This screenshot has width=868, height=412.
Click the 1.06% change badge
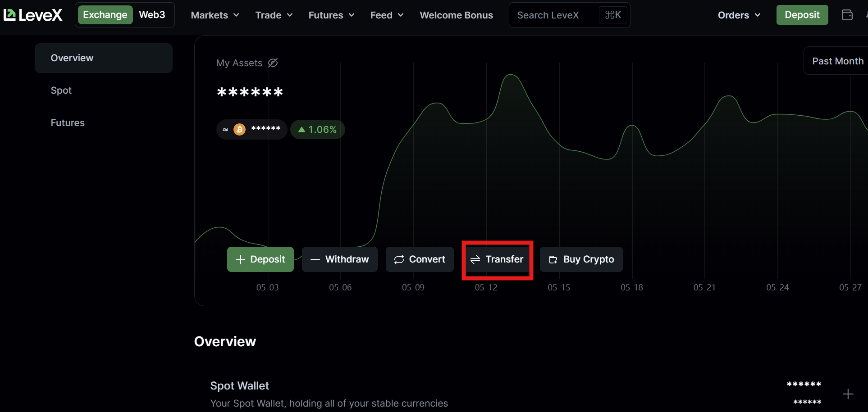(318, 130)
